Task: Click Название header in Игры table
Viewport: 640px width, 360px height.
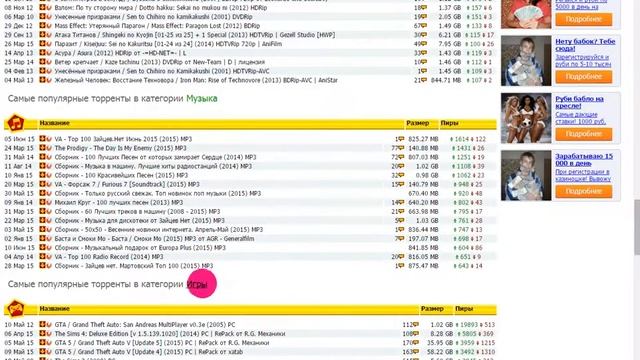Action: 54,309
